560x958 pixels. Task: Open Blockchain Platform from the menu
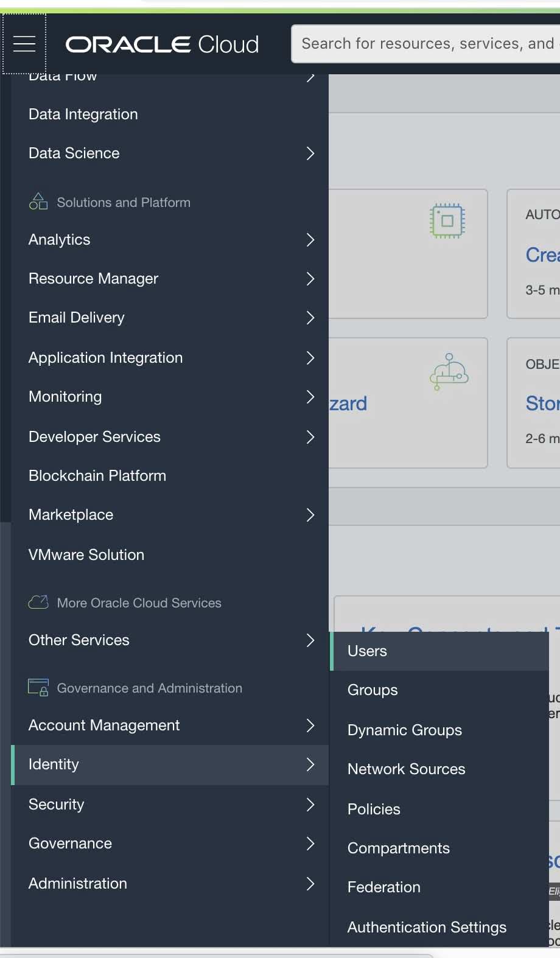tap(97, 476)
